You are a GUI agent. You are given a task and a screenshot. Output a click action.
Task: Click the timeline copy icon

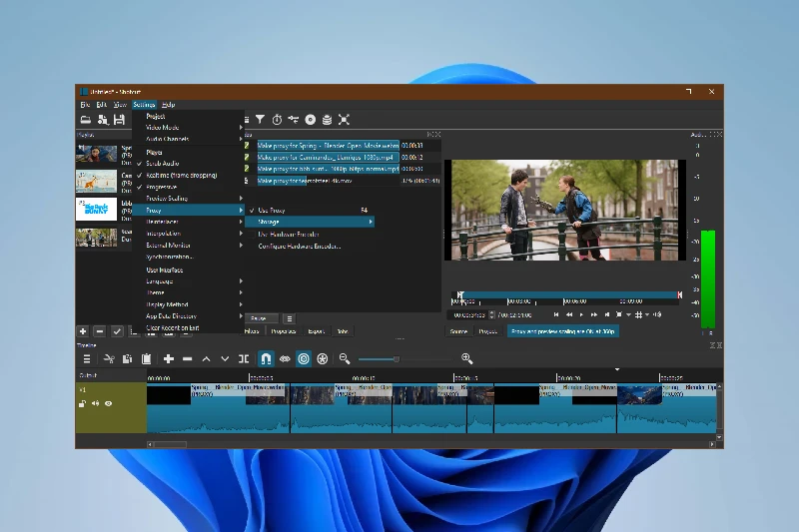[128, 359]
